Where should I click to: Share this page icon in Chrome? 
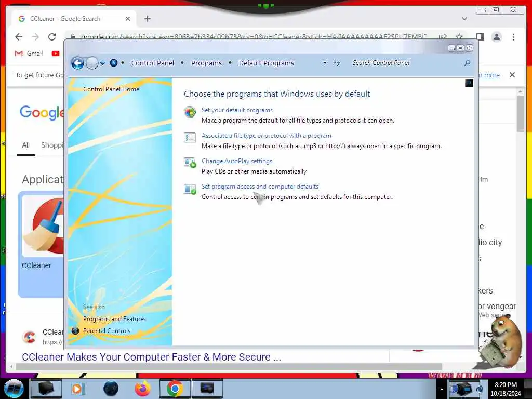(443, 37)
